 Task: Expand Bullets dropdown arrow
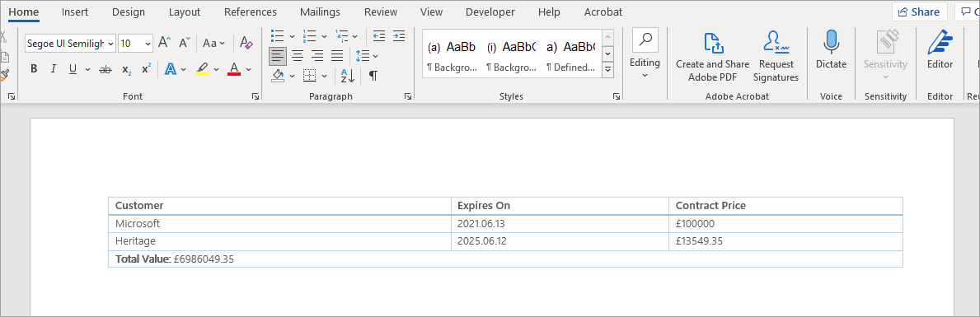pos(292,35)
